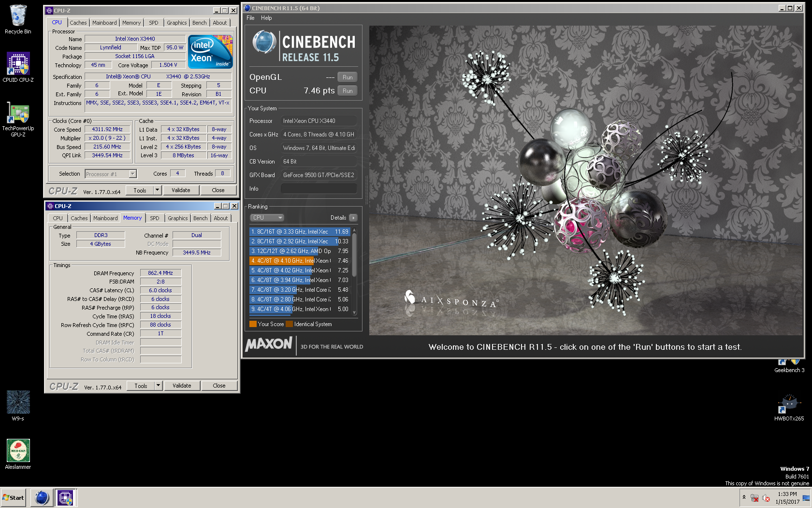Click Validate in the top CPU-Z window
Viewport: 812px width, 508px height.
181,190
